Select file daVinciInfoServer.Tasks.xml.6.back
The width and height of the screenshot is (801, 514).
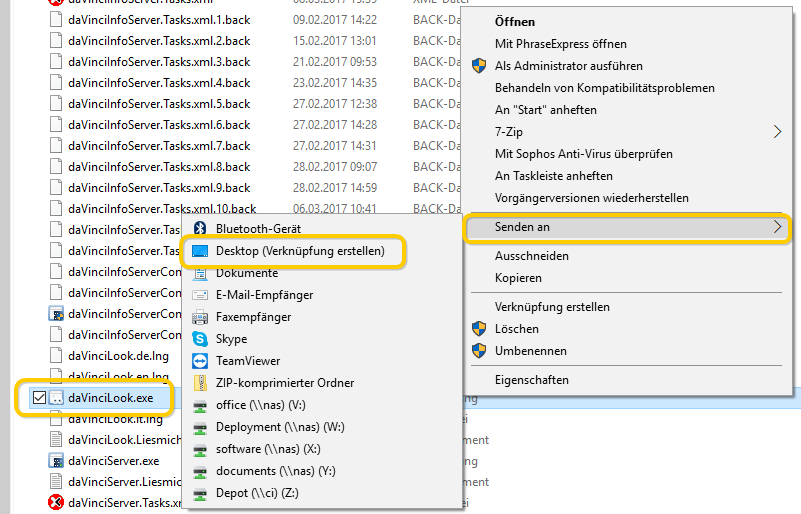(x=159, y=125)
